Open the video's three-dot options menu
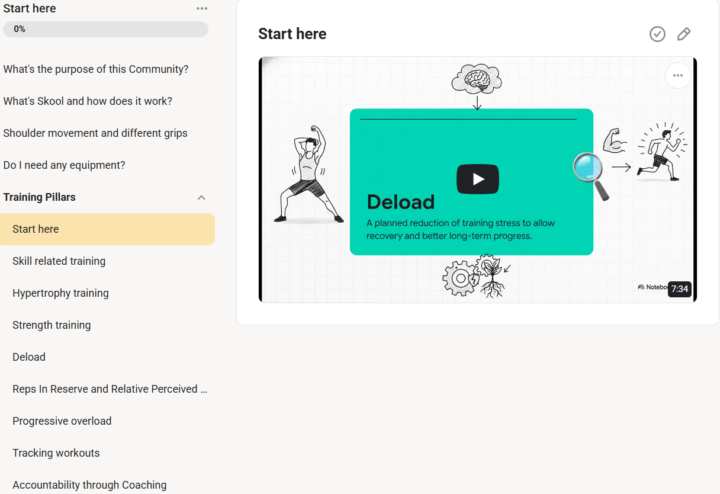 click(x=678, y=75)
